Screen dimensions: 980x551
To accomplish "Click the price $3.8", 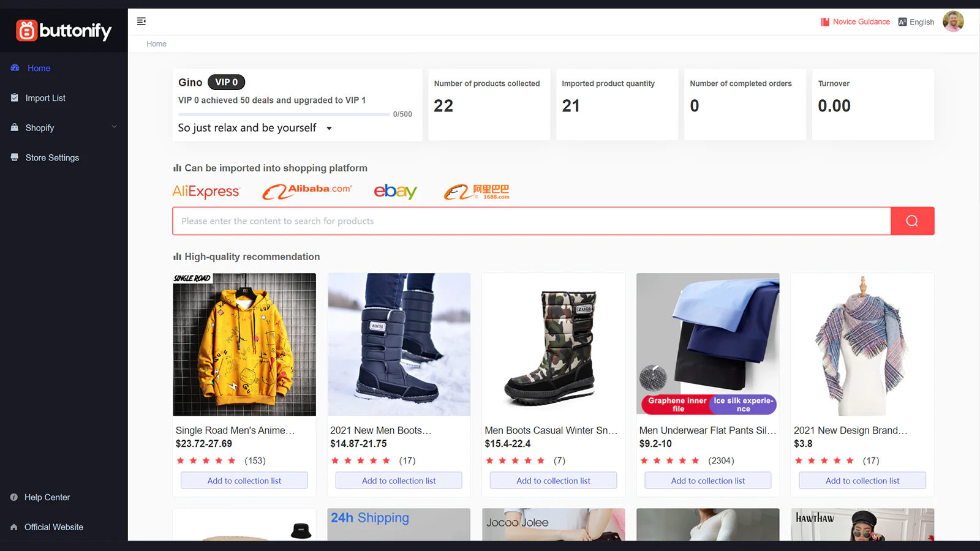I will tap(803, 444).
